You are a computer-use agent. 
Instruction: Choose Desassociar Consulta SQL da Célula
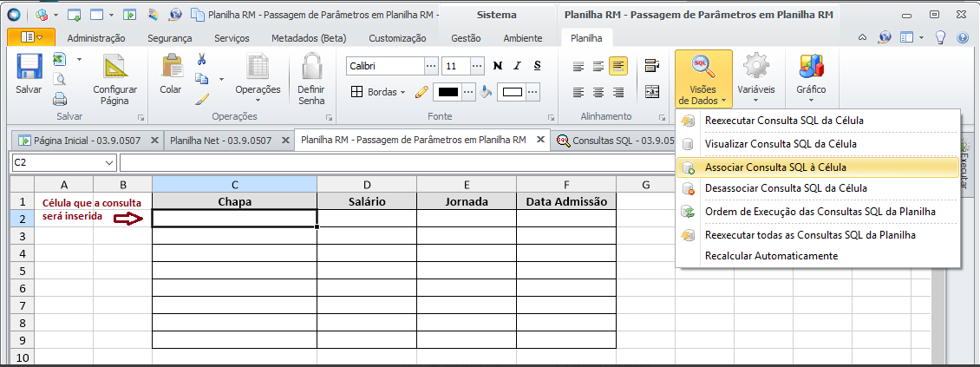coord(818,187)
